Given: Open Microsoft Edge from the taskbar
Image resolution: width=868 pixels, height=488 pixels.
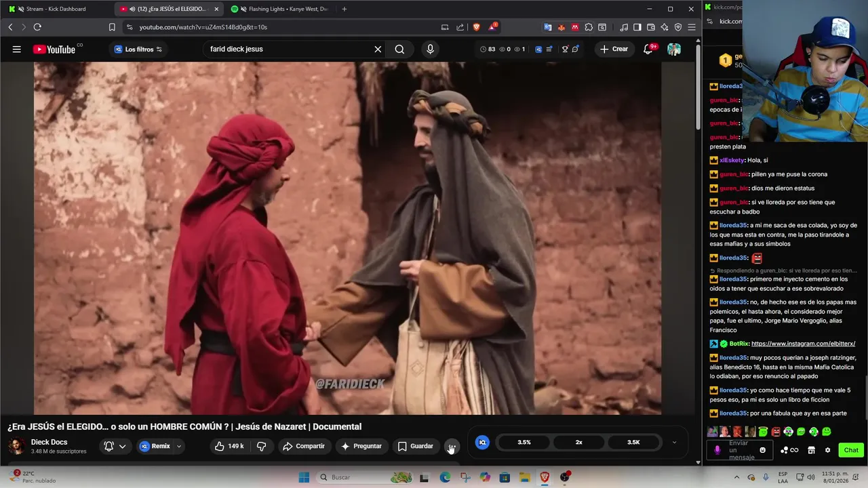Looking at the screenshot, I should pos(445,477).
